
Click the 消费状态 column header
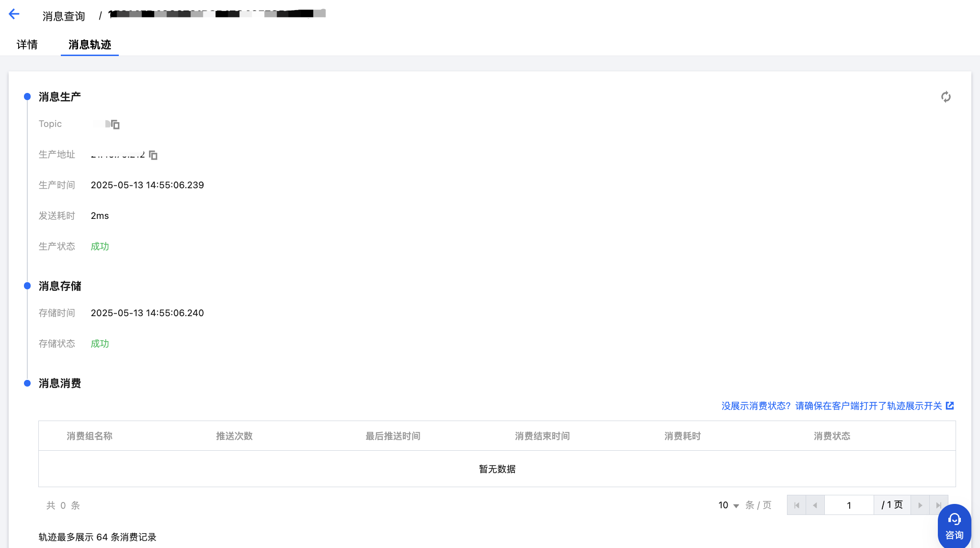pyautogui.click(x=832, y=436)
